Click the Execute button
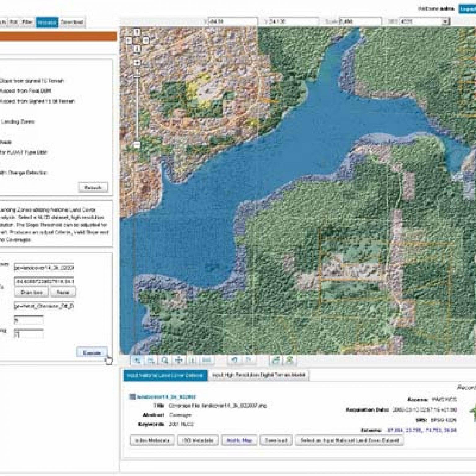The image size is (476, 476). tap(92, 353)
